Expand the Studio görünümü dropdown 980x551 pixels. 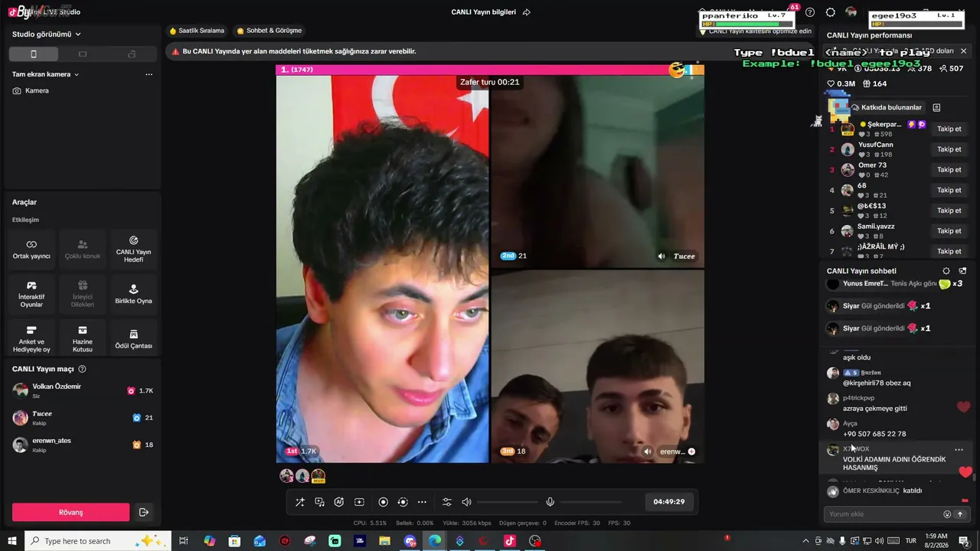tap(47, 34)
